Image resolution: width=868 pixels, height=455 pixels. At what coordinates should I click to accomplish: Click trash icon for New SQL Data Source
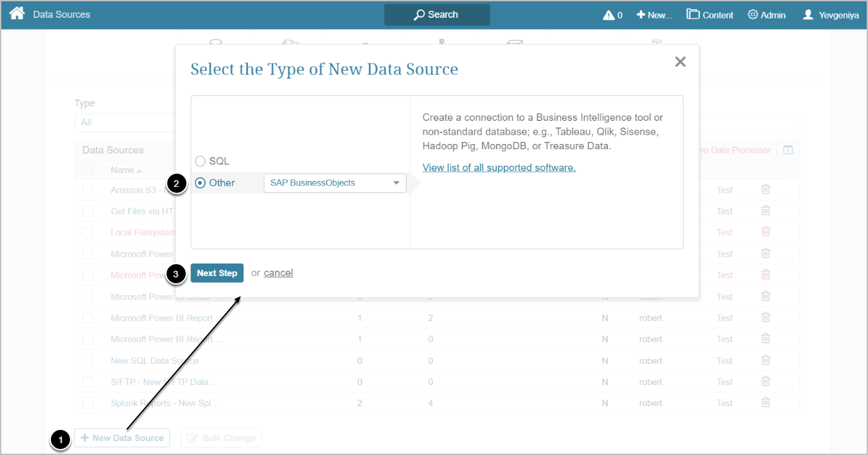point(766,361)
